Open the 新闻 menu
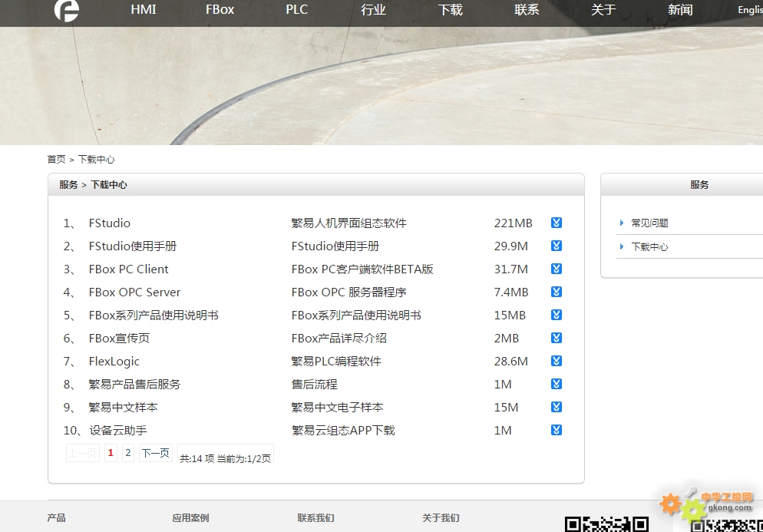The image size is (763, 532). tap(680, 10)
